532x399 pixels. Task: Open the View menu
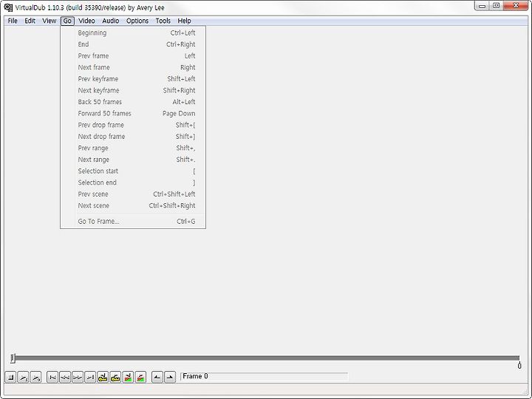pos(50,21)
